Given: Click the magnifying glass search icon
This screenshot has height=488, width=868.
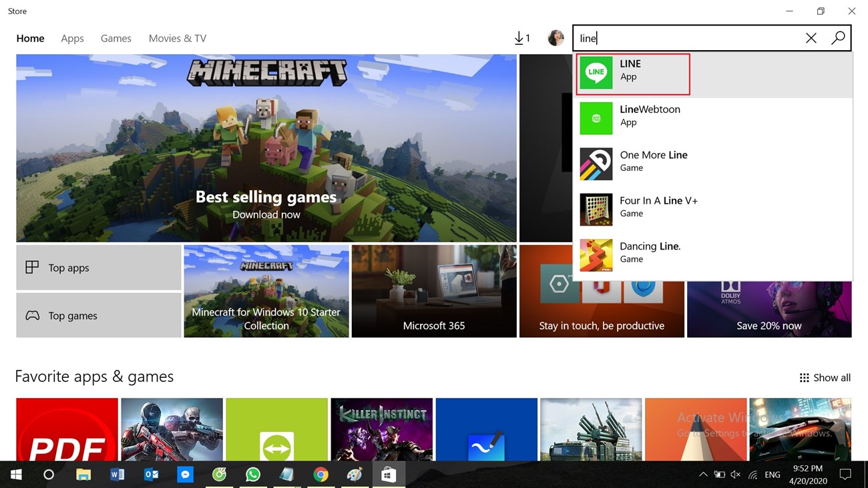Looking at the screenshot, I should [838, 38].
